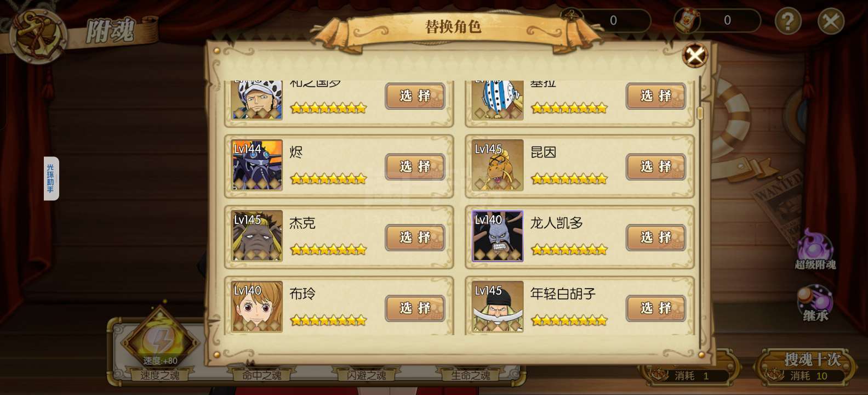Click the 龙人凯多 character portrait

coord(498,236)
